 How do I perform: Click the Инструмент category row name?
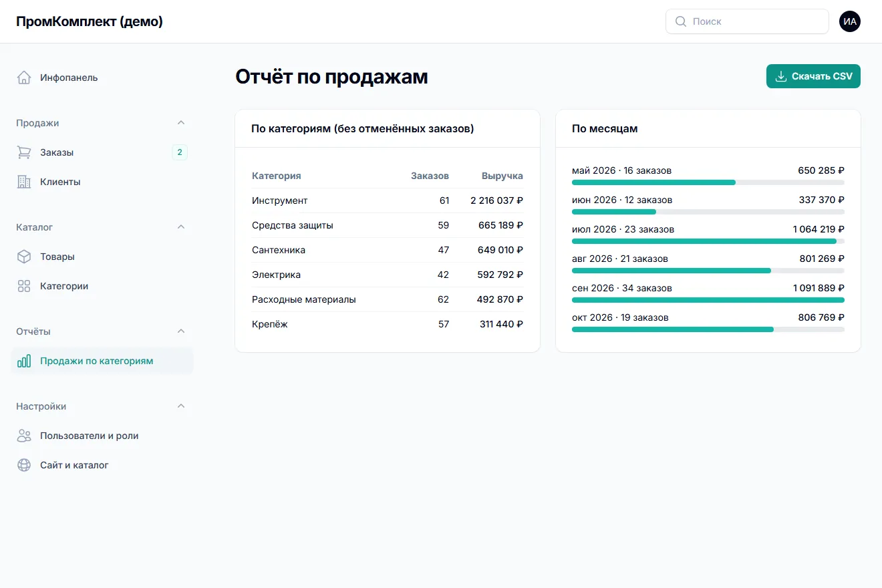(280, 200)
